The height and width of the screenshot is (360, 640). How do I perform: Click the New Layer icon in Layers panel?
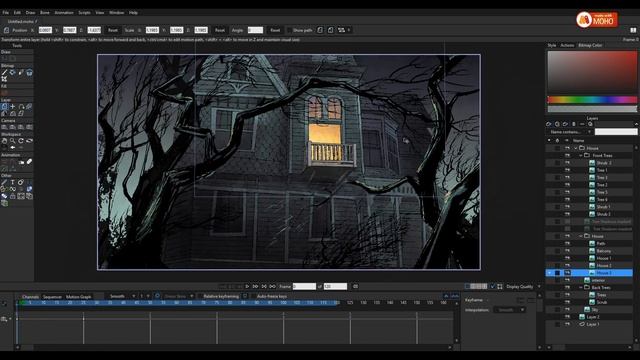pos(549,124)
